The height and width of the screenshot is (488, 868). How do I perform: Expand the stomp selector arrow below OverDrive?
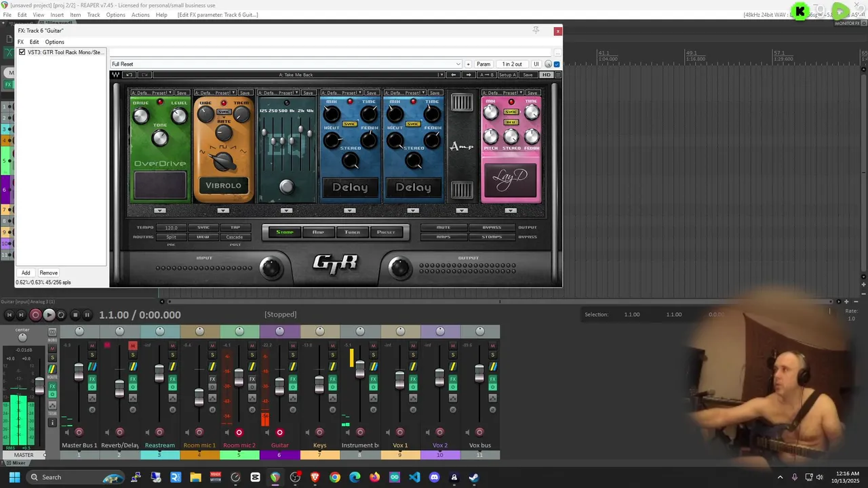(160, 211)
